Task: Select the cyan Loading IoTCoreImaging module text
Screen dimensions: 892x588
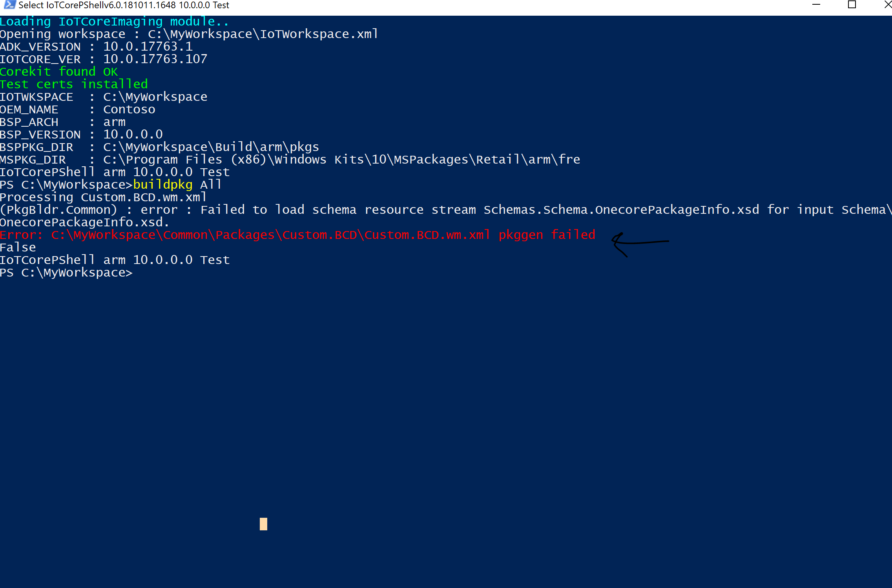Action: click(114, 21)
